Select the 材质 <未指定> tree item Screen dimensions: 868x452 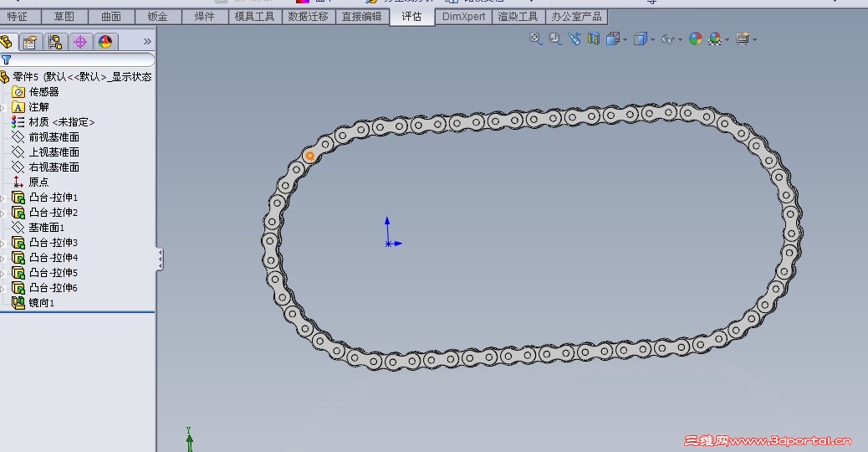tap(62, 122)
